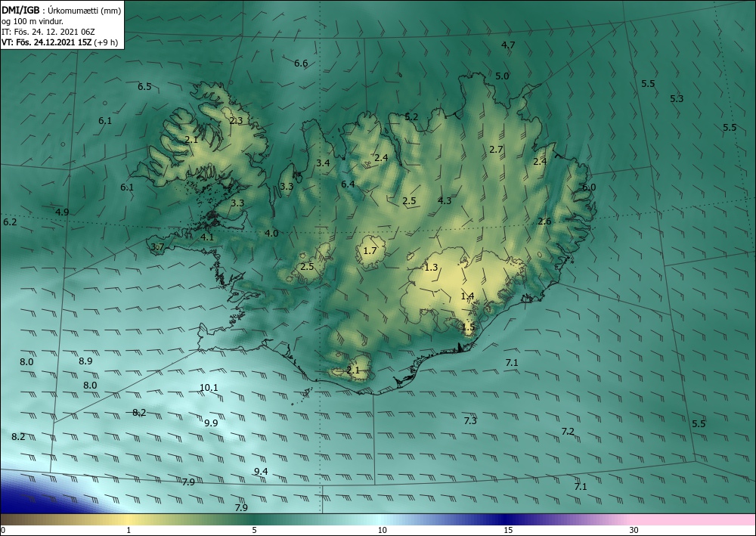
Task: Select the 6.2 value at the left edge
Action: click(10, 222)
